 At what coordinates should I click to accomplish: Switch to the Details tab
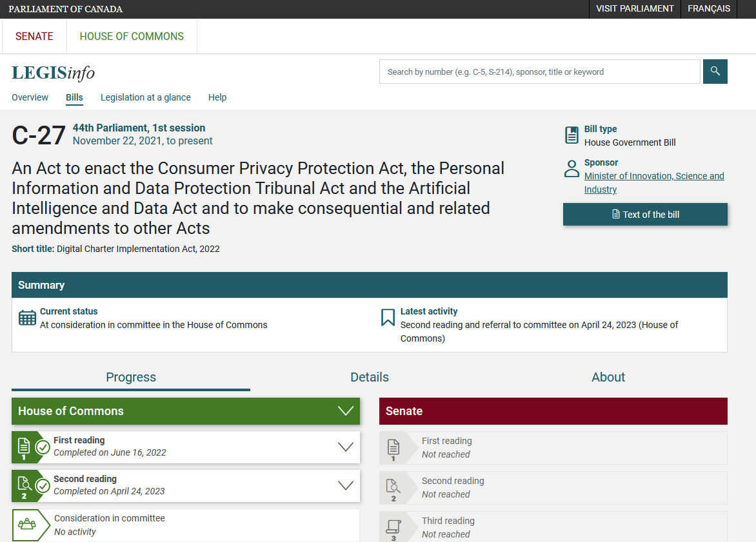pyautogui.click(x=370, y=377)
